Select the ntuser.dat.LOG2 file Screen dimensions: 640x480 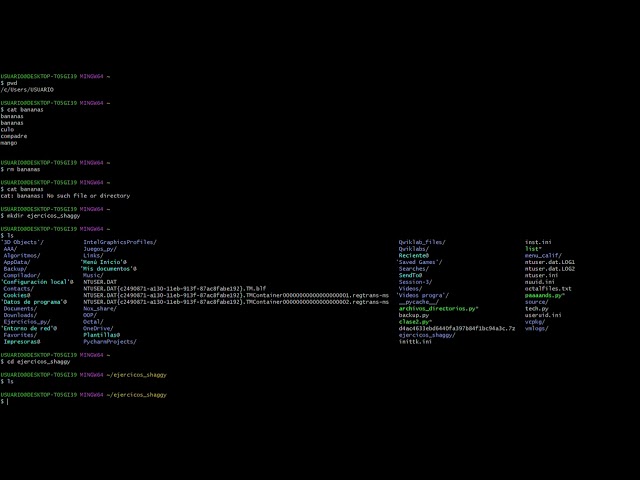pyautogui.click(x=550, y=269)
